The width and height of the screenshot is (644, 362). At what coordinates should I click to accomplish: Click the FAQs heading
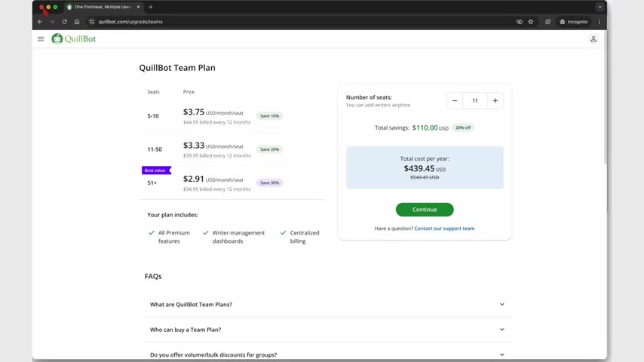[x=153, y=277]
